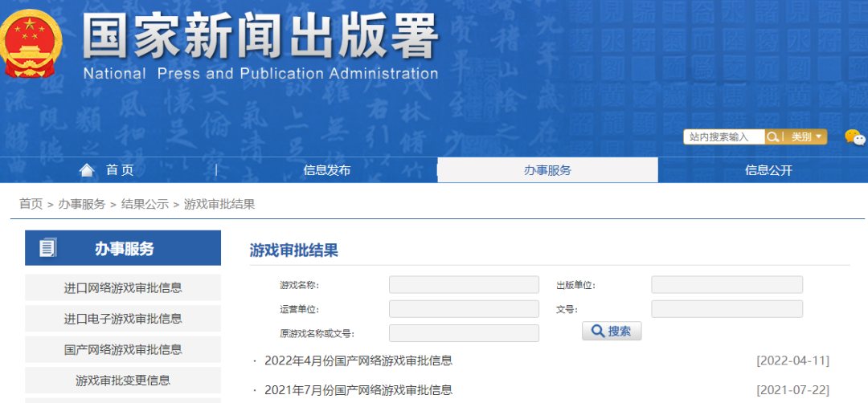The width and height of the screenshot is (868, 403).
Task: Open the WeChat icon
Action: [854, 137]
